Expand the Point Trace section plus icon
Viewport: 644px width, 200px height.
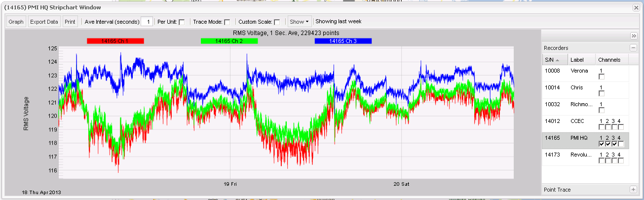click(633, 190)
